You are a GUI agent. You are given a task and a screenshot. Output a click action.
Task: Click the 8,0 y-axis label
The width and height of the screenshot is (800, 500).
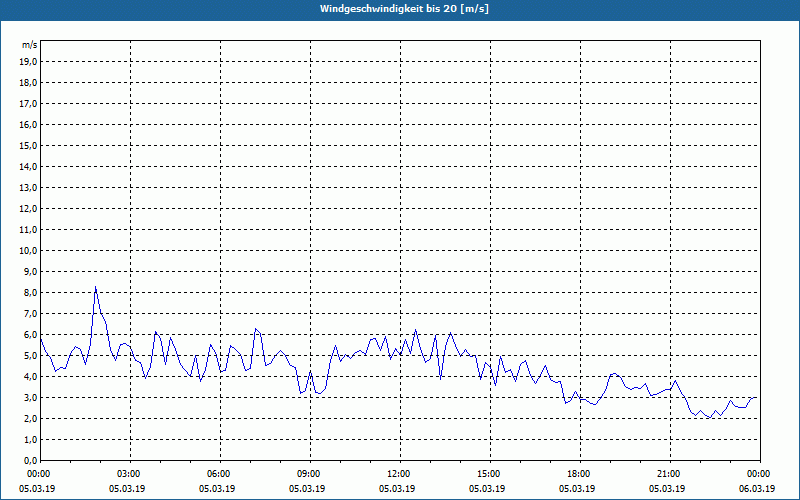[x=30, y=292]
